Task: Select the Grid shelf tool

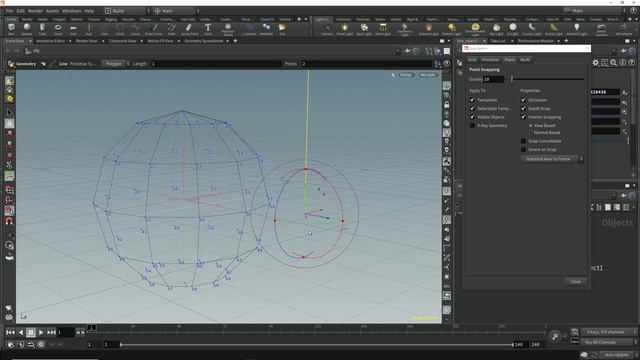Action: pyautogui.click(x=73, y=29)
